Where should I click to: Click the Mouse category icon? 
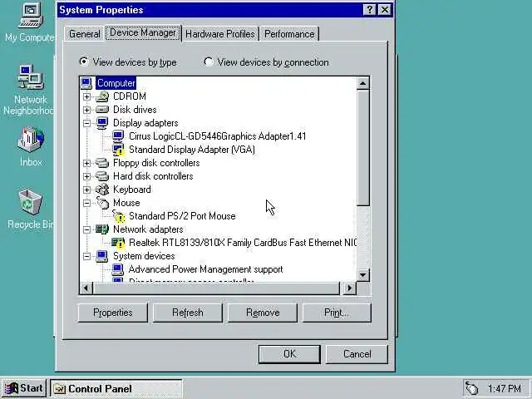click(102, 203)
